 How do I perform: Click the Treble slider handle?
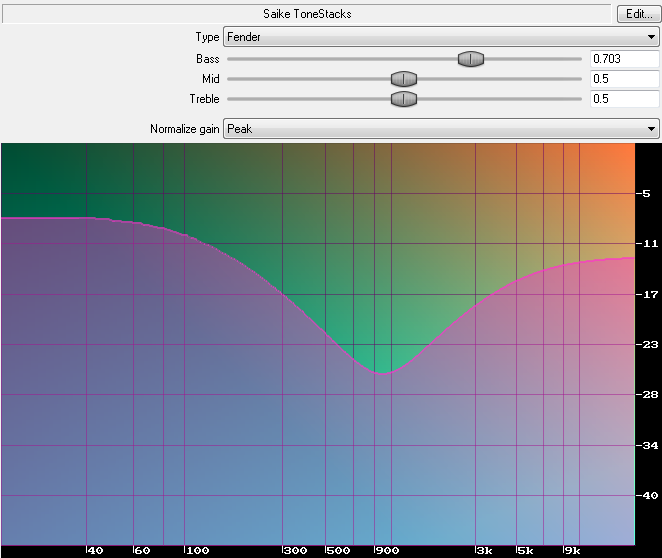[404, 99]
